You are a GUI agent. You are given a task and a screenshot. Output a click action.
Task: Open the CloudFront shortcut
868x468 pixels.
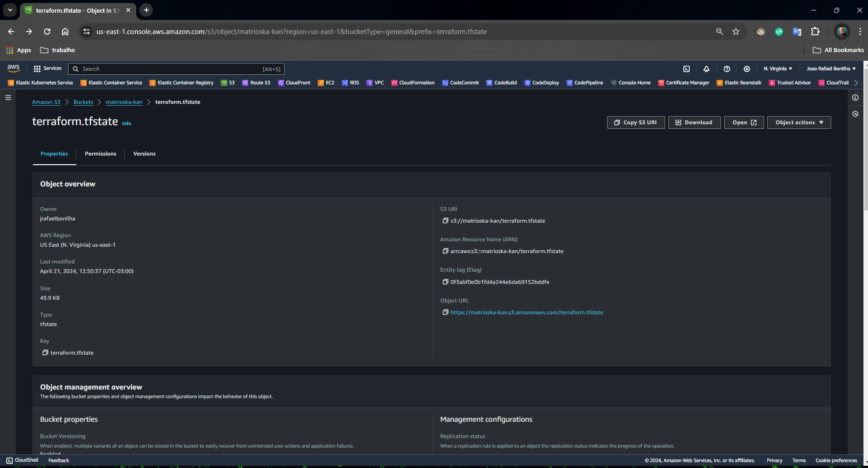[x=294, y=83]
